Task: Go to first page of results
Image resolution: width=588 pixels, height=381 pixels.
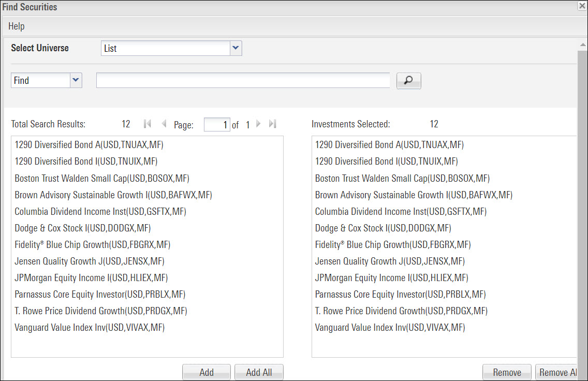Action: tap(148, 124)
